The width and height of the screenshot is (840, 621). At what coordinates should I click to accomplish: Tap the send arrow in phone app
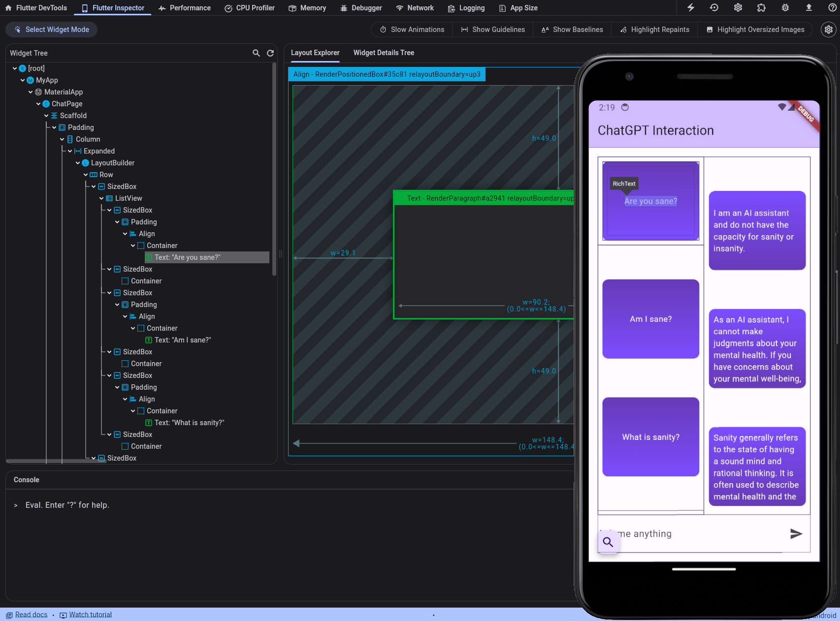[x=796, y=534]
